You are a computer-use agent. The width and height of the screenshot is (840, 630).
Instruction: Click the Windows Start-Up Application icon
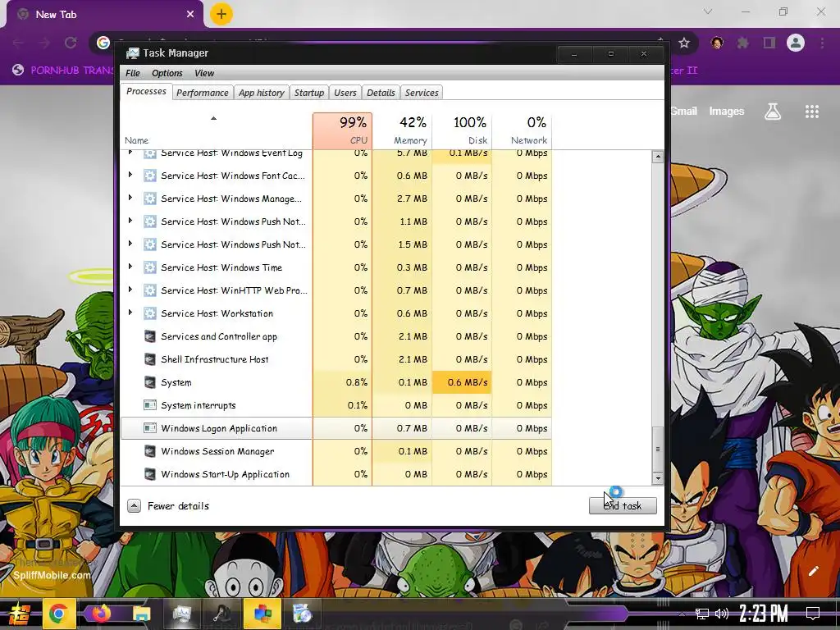click(150, 475)
